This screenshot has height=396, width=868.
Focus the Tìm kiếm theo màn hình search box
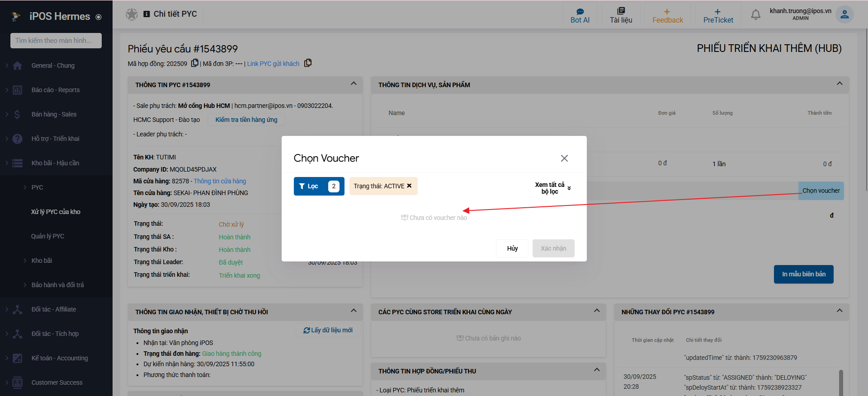coord(56,41)
